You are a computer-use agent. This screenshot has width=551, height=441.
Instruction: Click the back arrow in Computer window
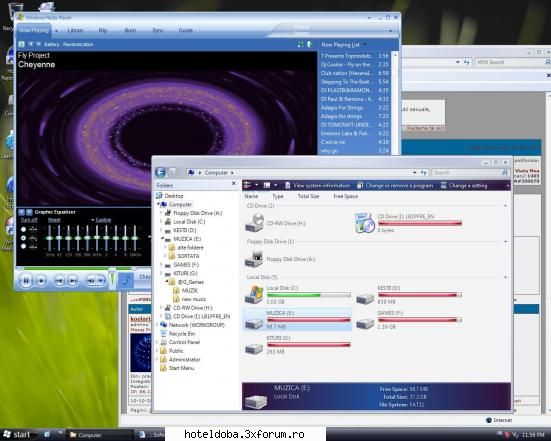[x=160, y=172]
